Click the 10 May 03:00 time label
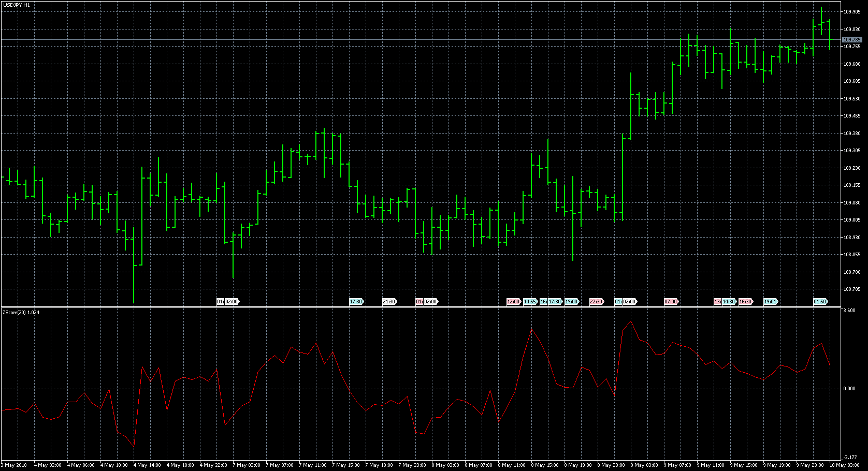 pyautogui.click(x=844, y=465)
